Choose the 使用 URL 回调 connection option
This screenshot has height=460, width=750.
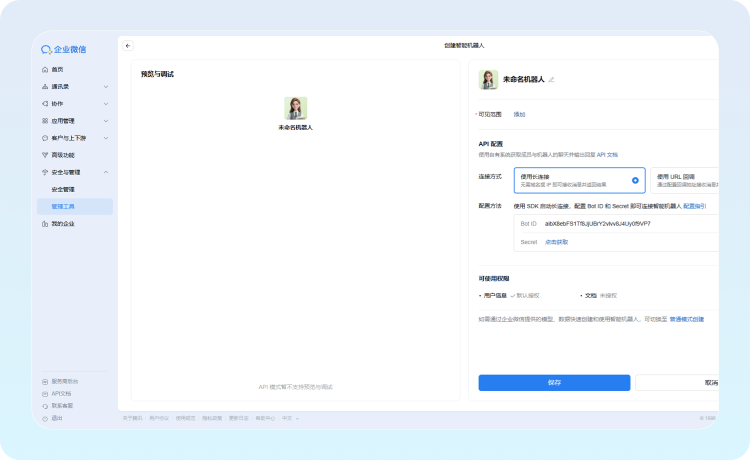[x=684, y=180]
